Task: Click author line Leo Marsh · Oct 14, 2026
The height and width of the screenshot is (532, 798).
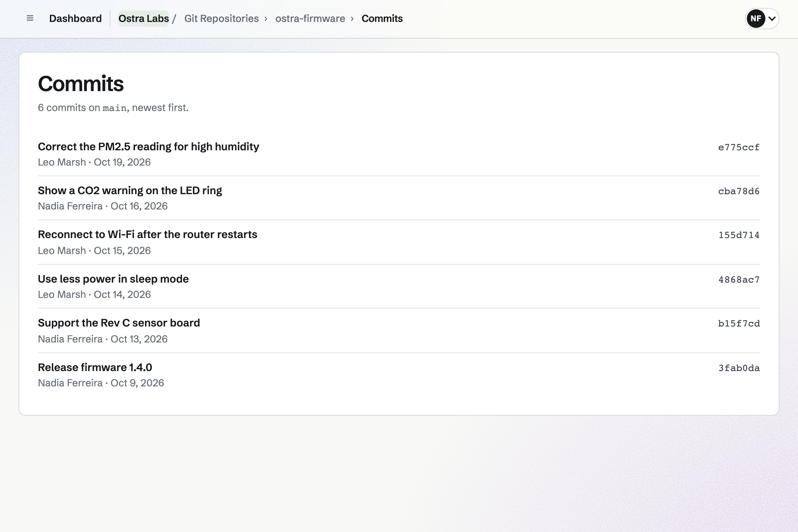Action: [x=94, y=295]
